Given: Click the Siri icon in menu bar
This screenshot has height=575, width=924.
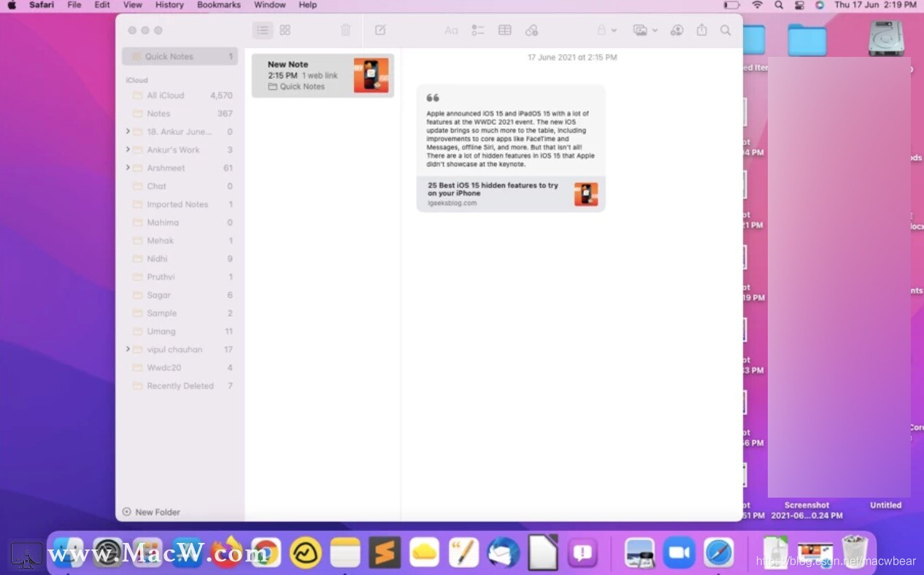Looking at the screenshot, I should coord(820,5).
